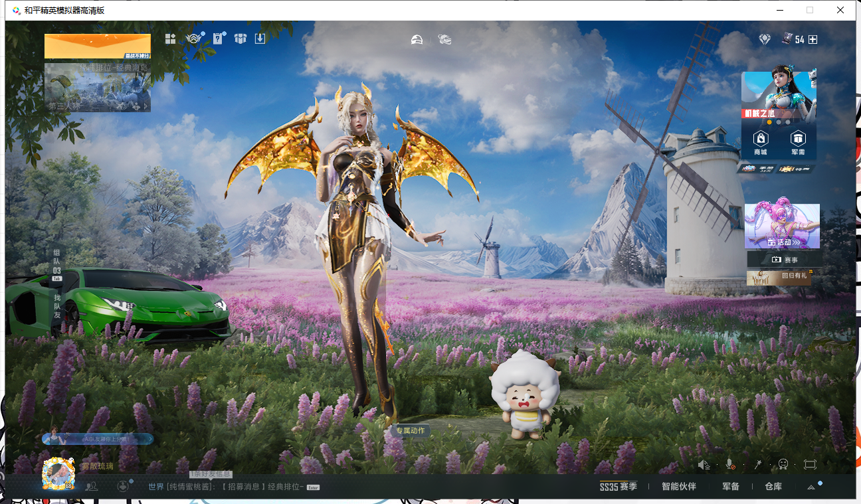
Task: Expand the AI teammate banner arrow
Action: click(x=149, y=439)
